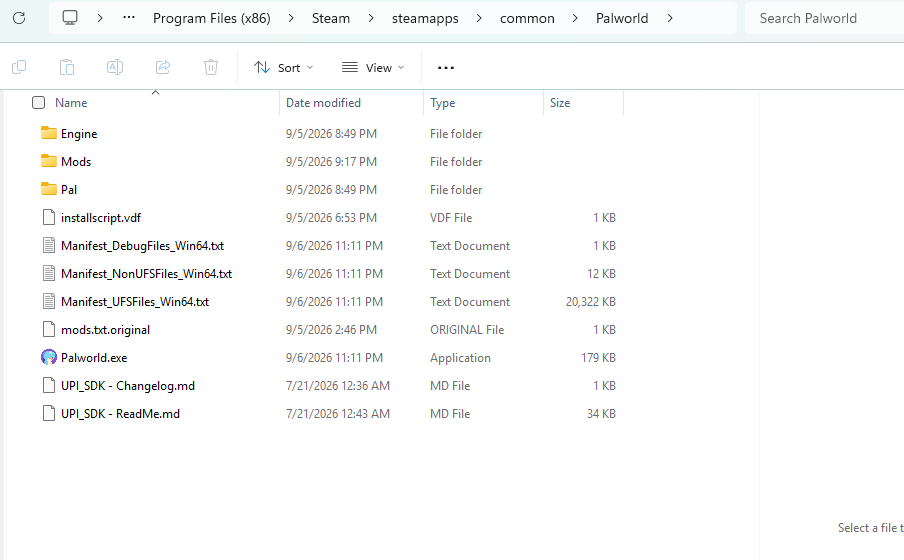Expand the chevron after Steam breadcrumb
This screenshot has height=560, width=904.
[x=371, y=18]
